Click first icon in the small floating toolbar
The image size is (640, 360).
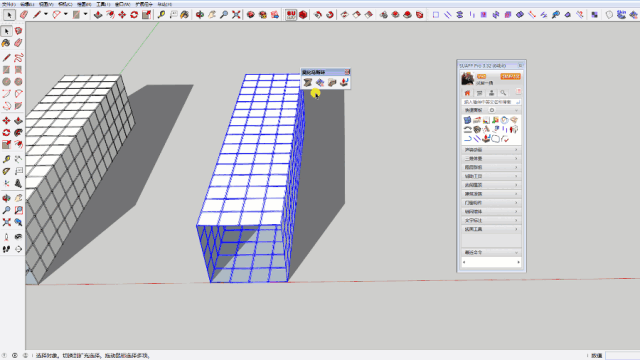(307, 83)
